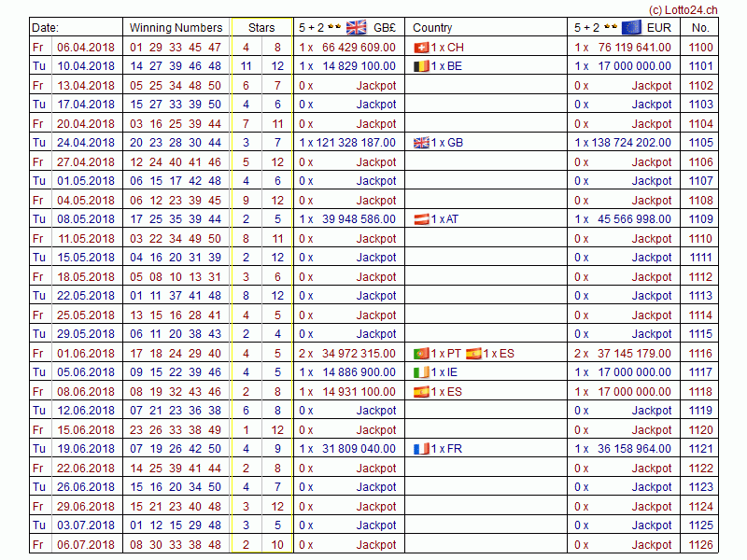
Task: Click the Date column header
Action: [45, 27]
